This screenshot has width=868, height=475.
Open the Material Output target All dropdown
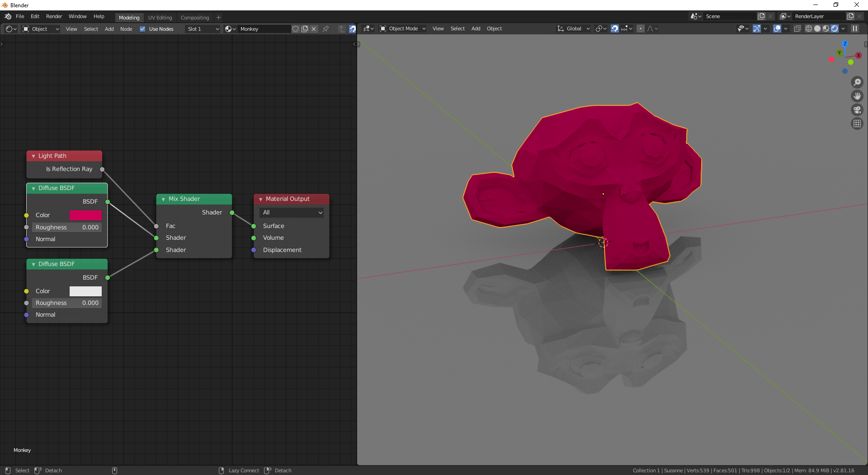(x=292, y=213)
